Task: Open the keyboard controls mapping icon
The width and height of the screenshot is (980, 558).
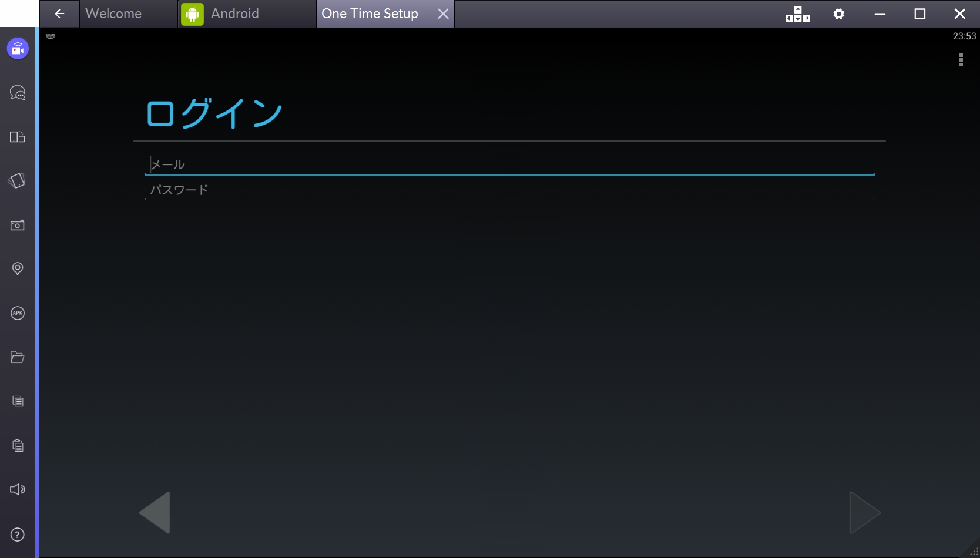Action: coord(798,14)
